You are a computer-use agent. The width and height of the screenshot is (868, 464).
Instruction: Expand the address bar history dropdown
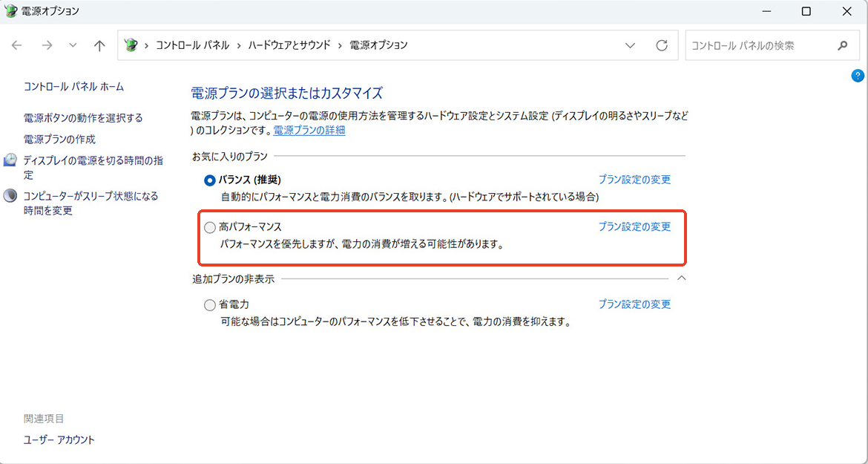(631, 45)
